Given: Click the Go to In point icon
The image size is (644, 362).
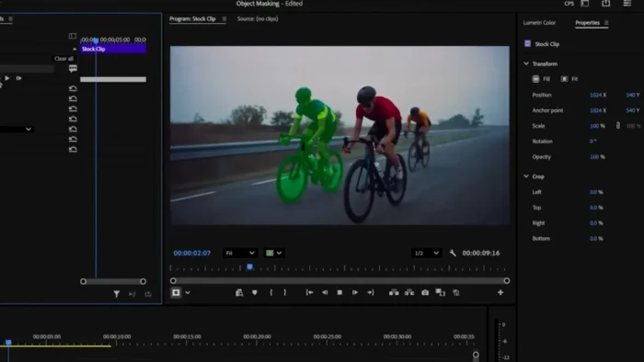Looking at the screenshot, I should tap(310, 293).
